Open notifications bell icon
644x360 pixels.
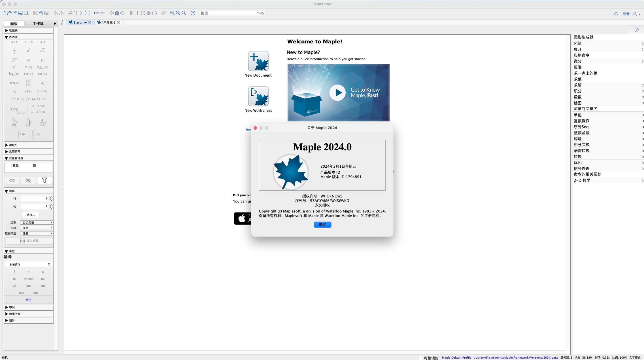pos(616,14)
